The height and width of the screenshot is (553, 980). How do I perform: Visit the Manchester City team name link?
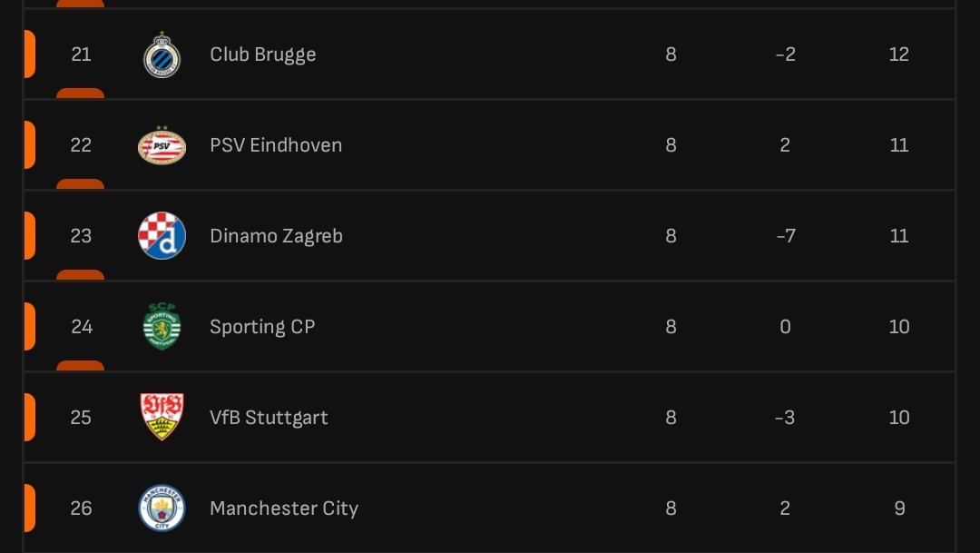pyautogui.click(x=284, y=508)
